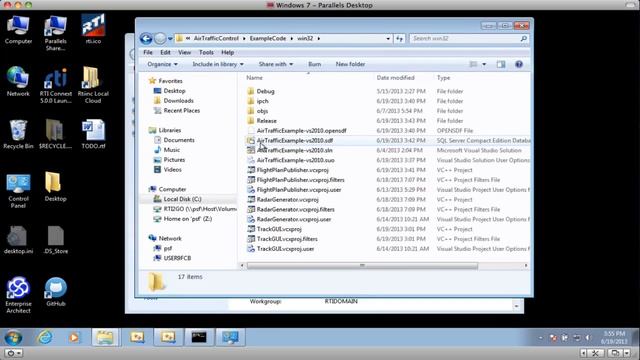Launch Enterprise Architect from desktop

point(18,295)
